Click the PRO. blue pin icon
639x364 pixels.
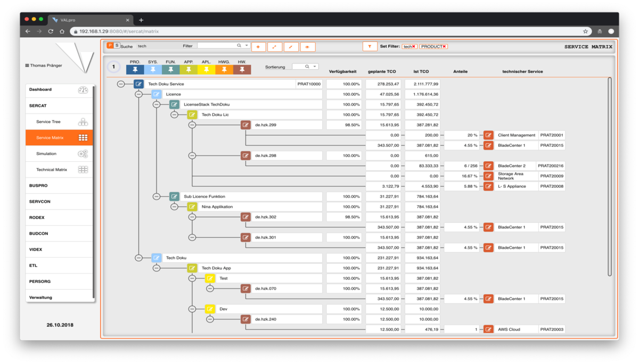[x=135, y=70]
